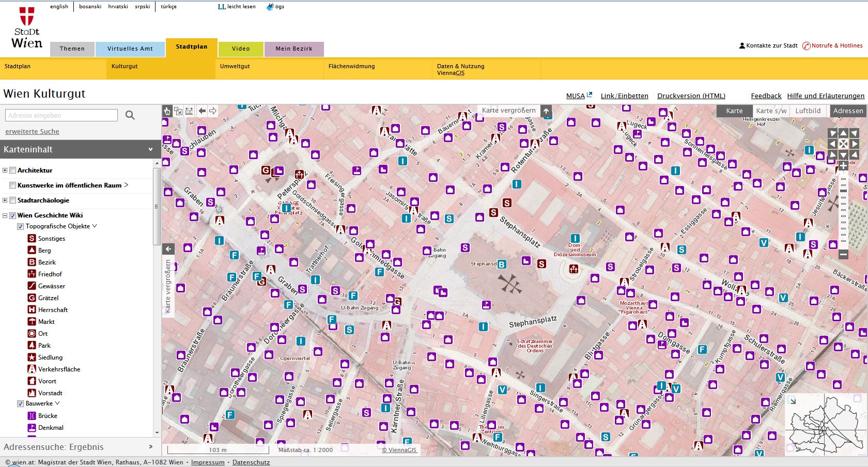Uncheck the Wien Geschichte Wiki checkbox

pyautogui.click(x=12, y=215)
